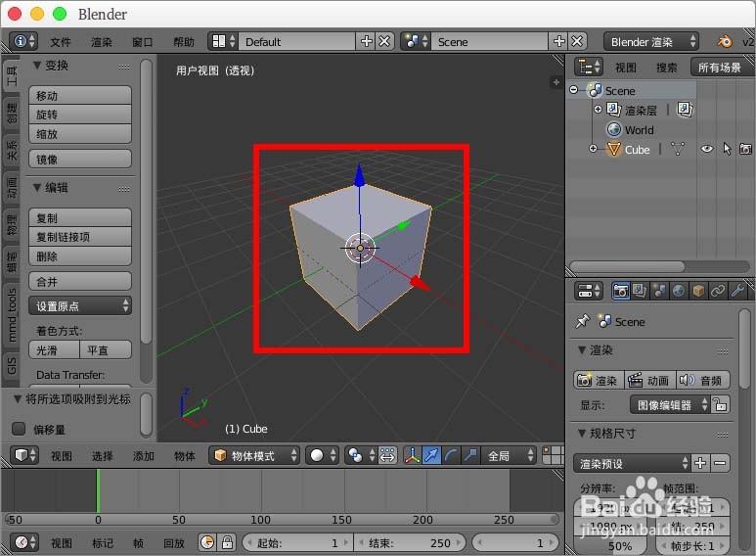This screenshot has width=756, height=556.
Task: Click the 动画 render button
Action: pos(650,381)
